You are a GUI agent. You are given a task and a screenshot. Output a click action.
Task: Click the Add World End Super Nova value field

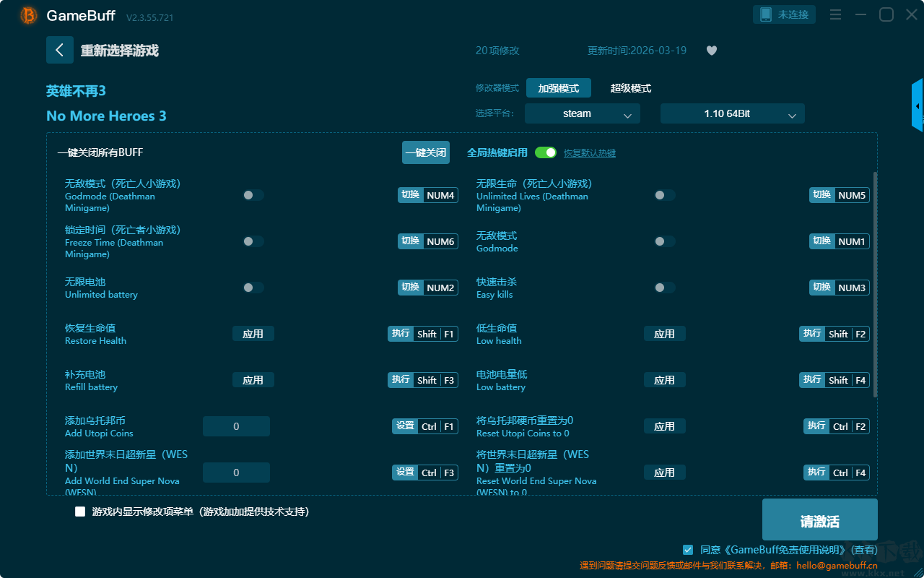coord(236,473)
